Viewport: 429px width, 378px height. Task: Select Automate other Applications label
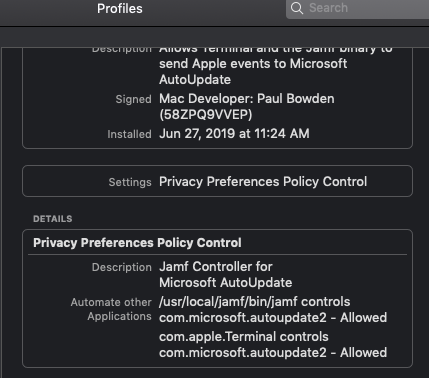point(111,309)
